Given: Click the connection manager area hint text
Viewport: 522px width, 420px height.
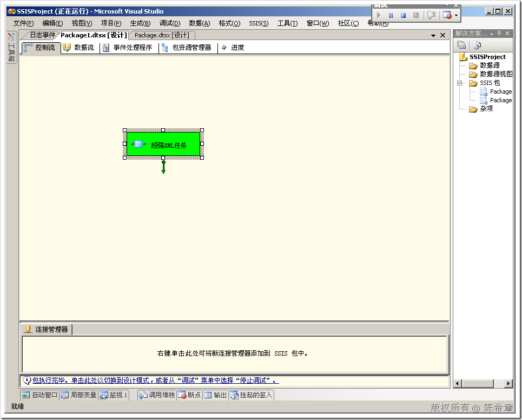Looking at the screenshot, I should coord(232,353).
